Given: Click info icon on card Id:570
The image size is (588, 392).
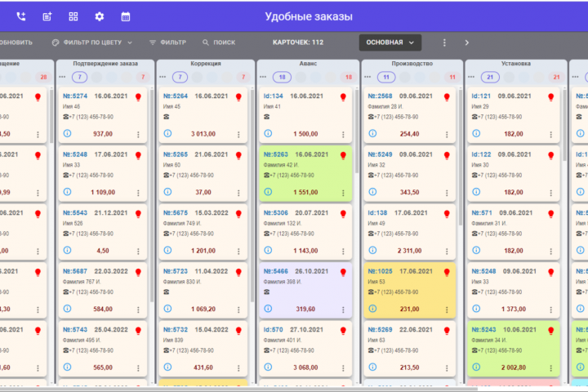Looking at the screenshot, I should [x=268, y=367].
